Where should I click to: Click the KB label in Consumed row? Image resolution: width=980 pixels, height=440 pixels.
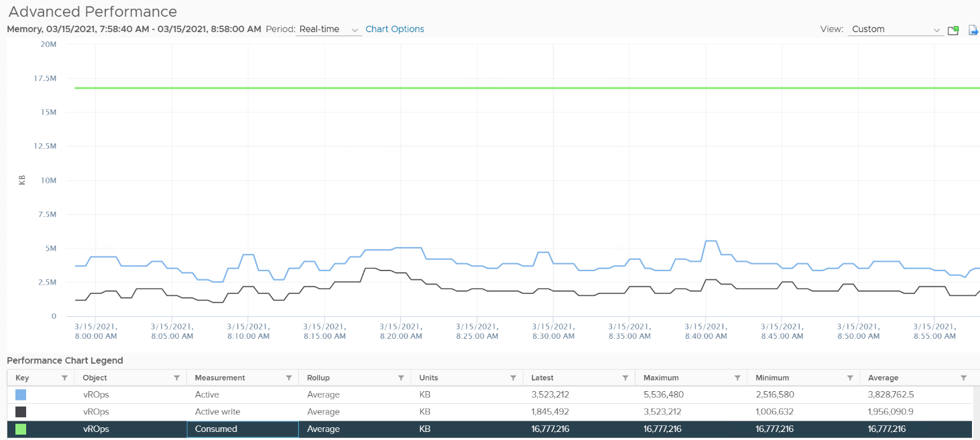pos(425,429)
